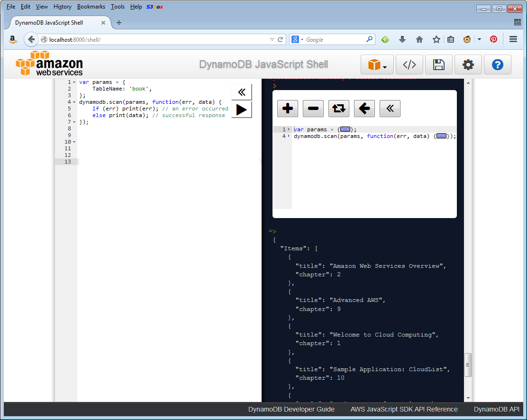Open the Tools menu
Viewport: 527px width, 420px height.
(x=118, y=7)
